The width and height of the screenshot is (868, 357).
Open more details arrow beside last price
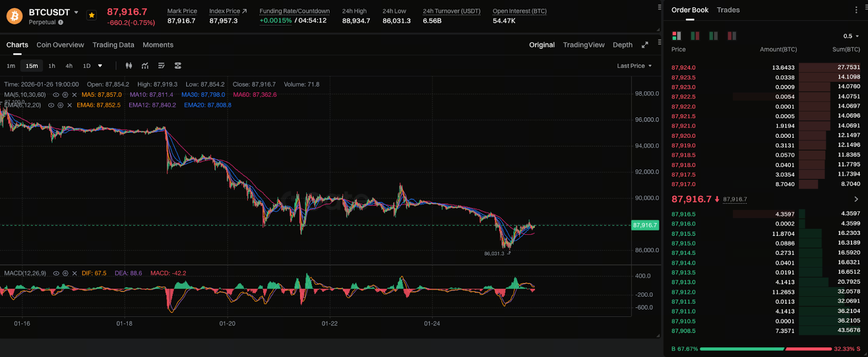pyautogui.click(x=856, y=199)
